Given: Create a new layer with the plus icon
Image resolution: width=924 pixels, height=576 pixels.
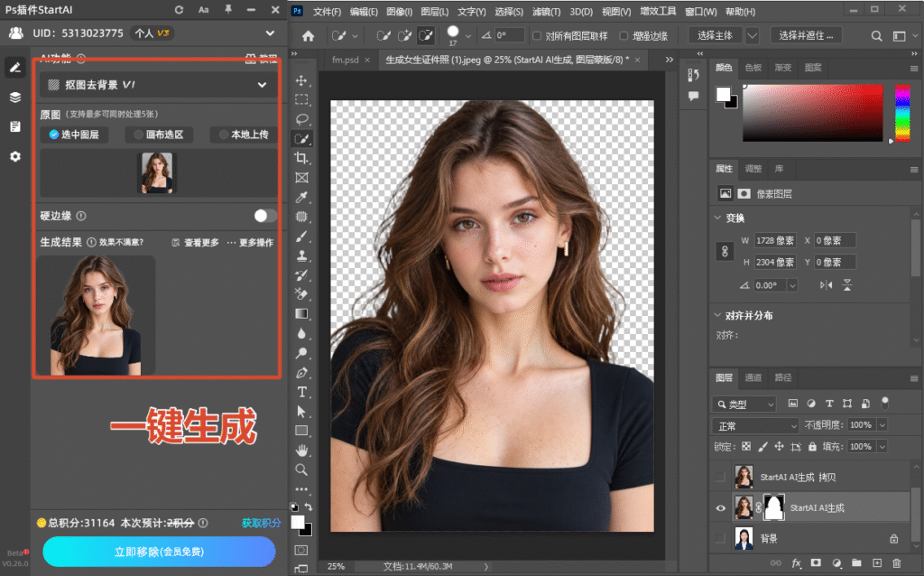Looking at the screenshot, I should tap(877, 563).
